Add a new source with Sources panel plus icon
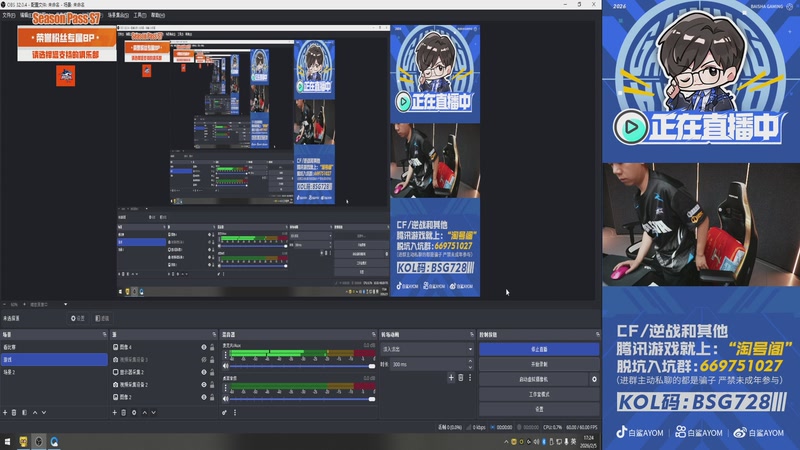The image size is (800, 450). (x=114, y=412)
